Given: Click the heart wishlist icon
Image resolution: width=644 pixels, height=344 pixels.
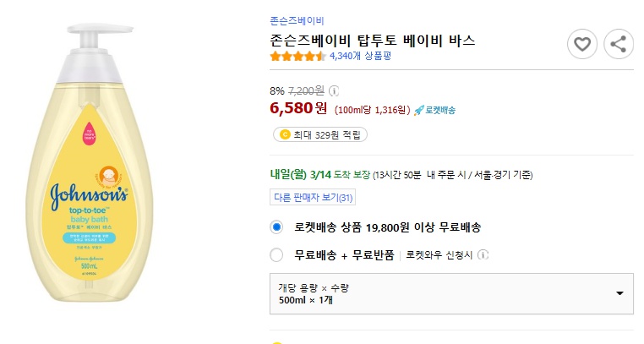Looking at the screenshot, I should (581, 44).
